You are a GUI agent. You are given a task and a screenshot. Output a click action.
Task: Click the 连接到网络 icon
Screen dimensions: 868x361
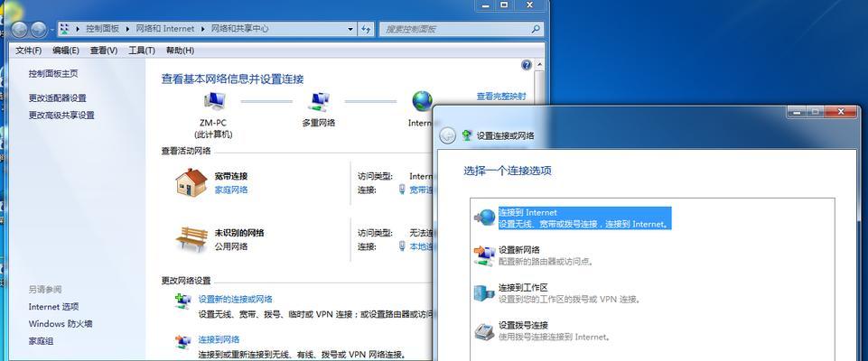click(182, 342)
